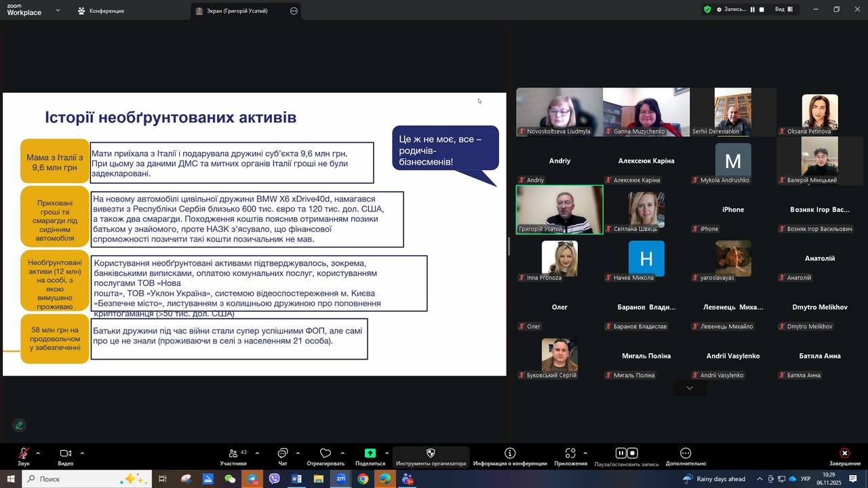Expand the Zoom Workplace dropdown chevron

click(x=58, y=11)
